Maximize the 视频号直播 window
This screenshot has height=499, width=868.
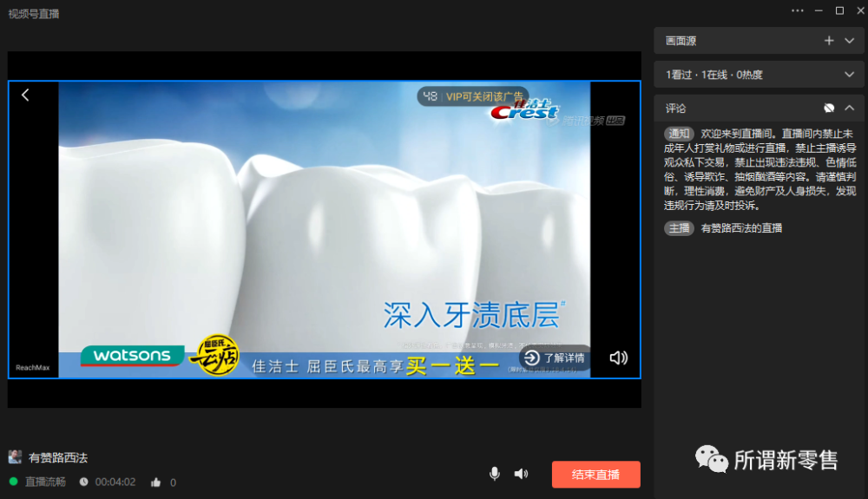tap(839, 10)
